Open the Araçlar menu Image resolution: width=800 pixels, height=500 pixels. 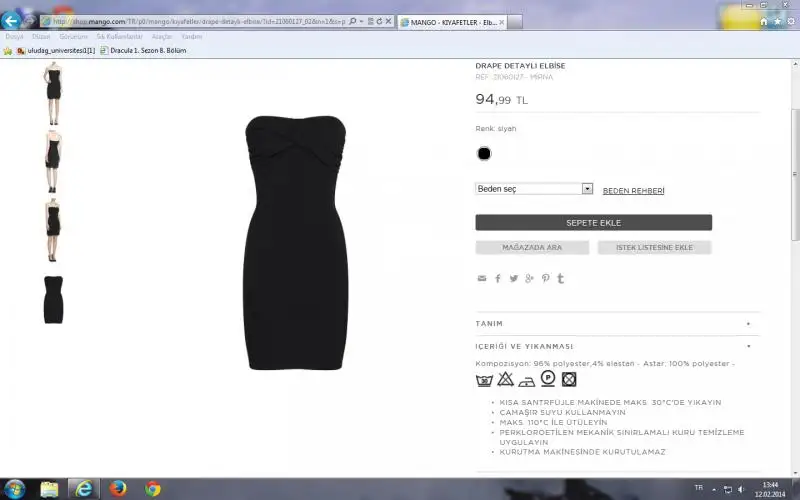(x=162, y=37)
